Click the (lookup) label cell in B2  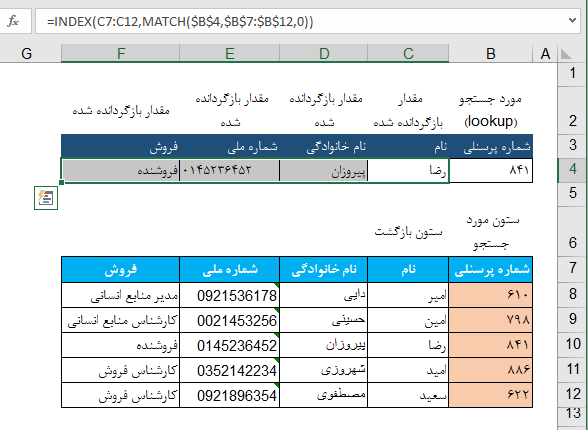490,110
